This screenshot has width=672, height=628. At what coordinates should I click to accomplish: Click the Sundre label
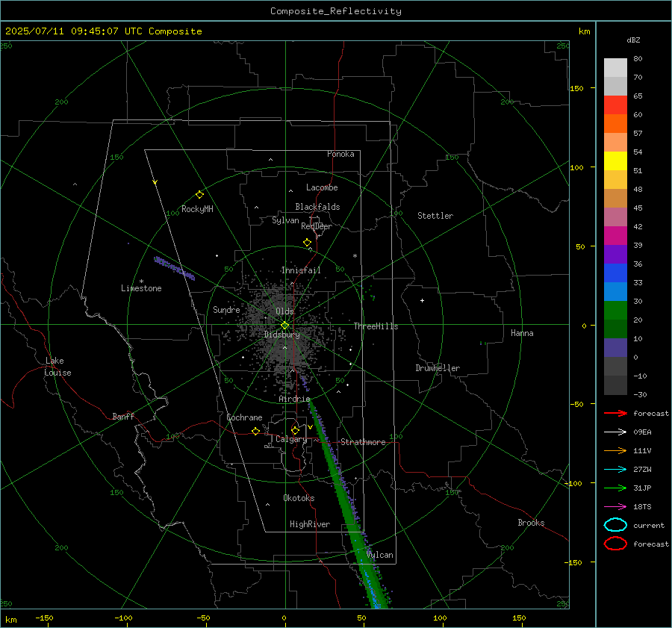pos(226,309)
